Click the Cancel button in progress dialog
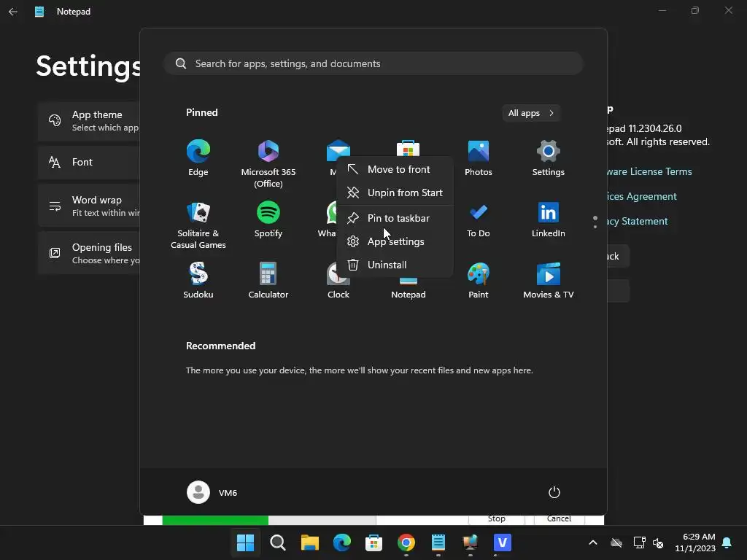The image size is (747, 560). (x=559, y=519)
